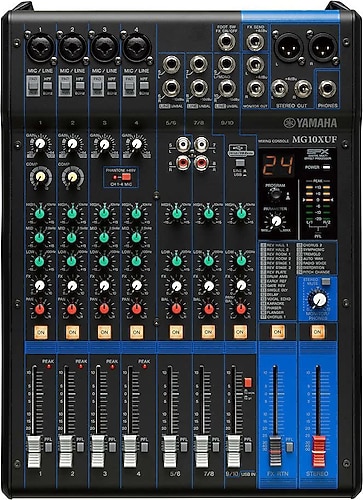This screenshot has height=500, width=363.
Task: Click the channel 3 LOW EQ knob
Action: point(104,261)
